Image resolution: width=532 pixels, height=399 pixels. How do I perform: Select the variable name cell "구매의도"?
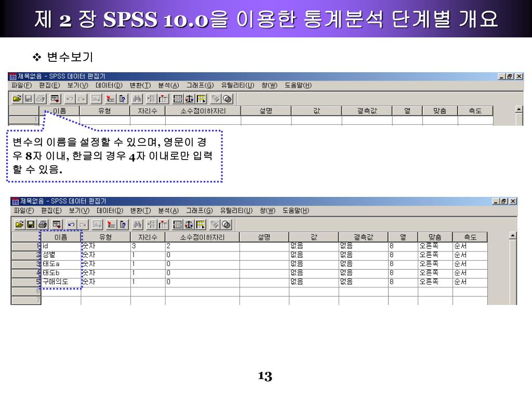coord(61,282)
